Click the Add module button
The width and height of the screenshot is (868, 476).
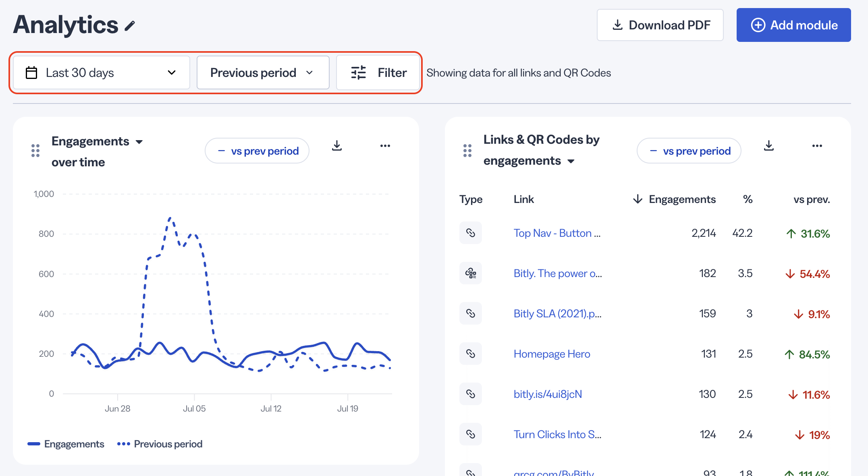coord(794,25)
